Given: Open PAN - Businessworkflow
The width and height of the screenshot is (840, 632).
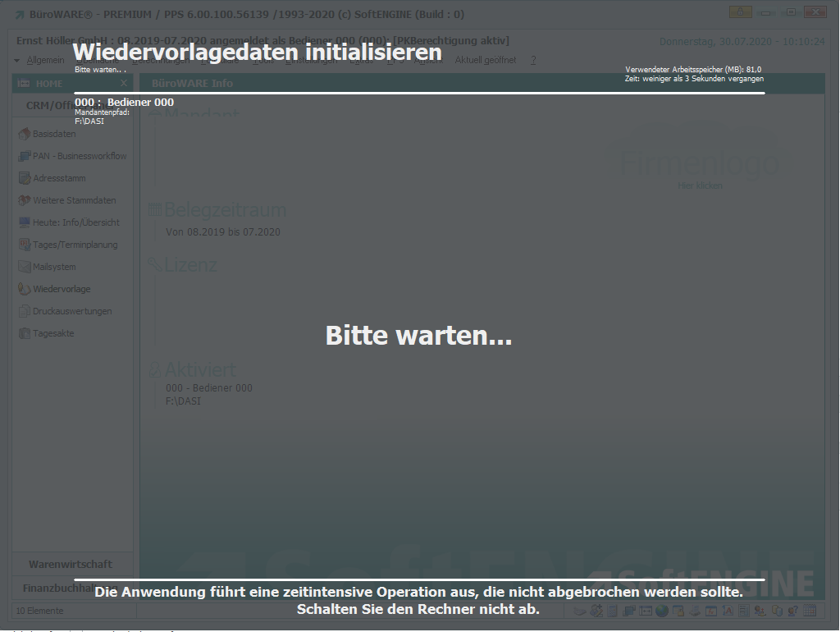Looking at the screenshot, I should (x=79, y=156).
